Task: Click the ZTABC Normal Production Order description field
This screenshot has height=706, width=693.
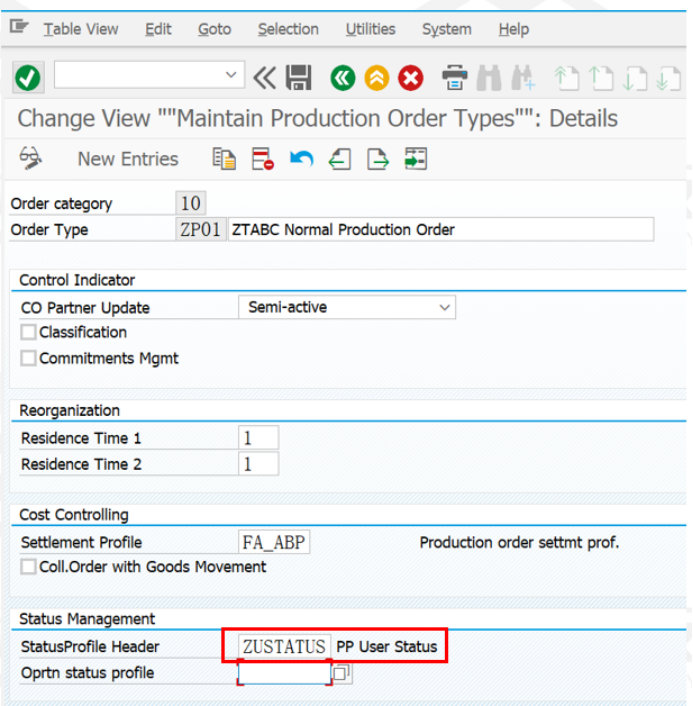Action: point(441,230)
